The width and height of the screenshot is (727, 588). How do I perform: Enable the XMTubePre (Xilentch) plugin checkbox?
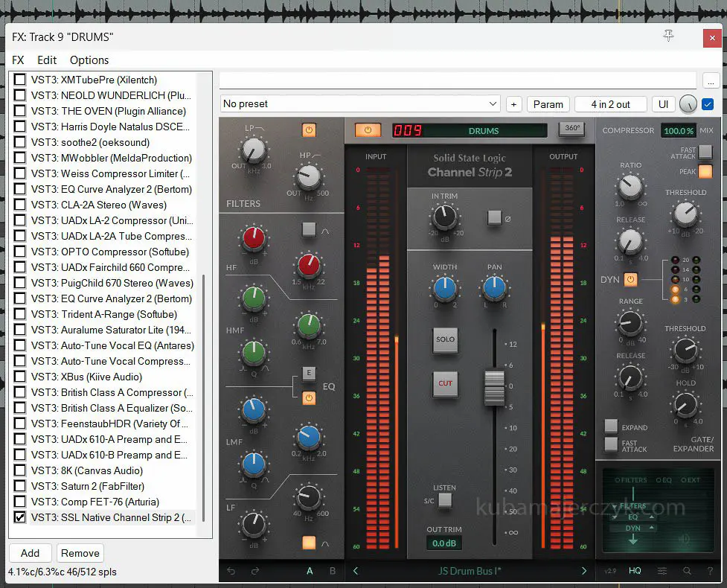(x=20, y=80)
